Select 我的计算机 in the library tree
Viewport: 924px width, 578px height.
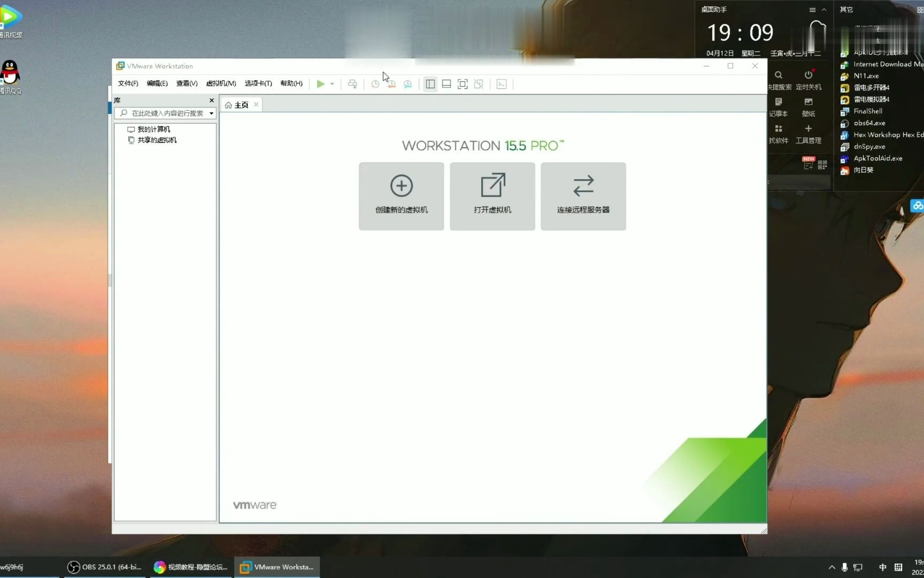149,129
